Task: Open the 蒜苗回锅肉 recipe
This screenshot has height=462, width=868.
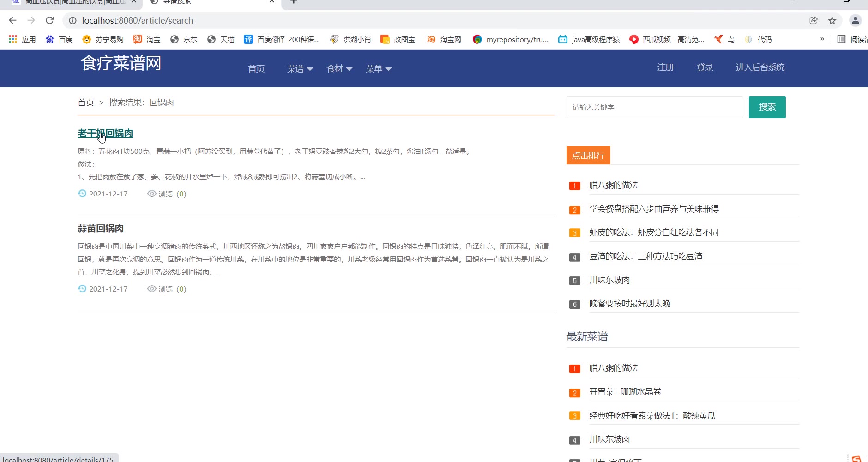Action: 101,228
